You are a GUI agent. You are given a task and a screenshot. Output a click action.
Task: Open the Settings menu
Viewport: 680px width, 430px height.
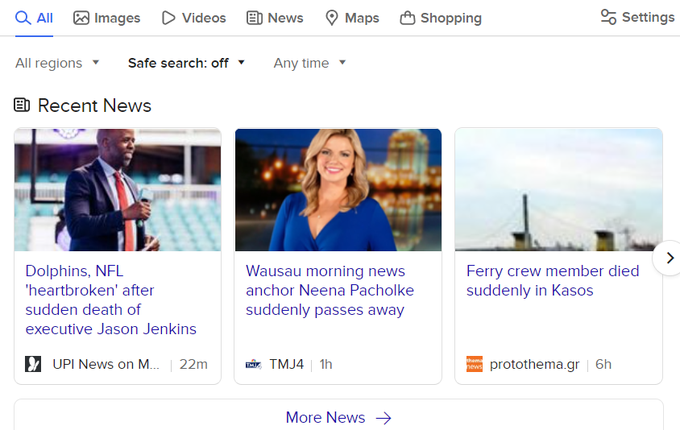tap(638, 17)
